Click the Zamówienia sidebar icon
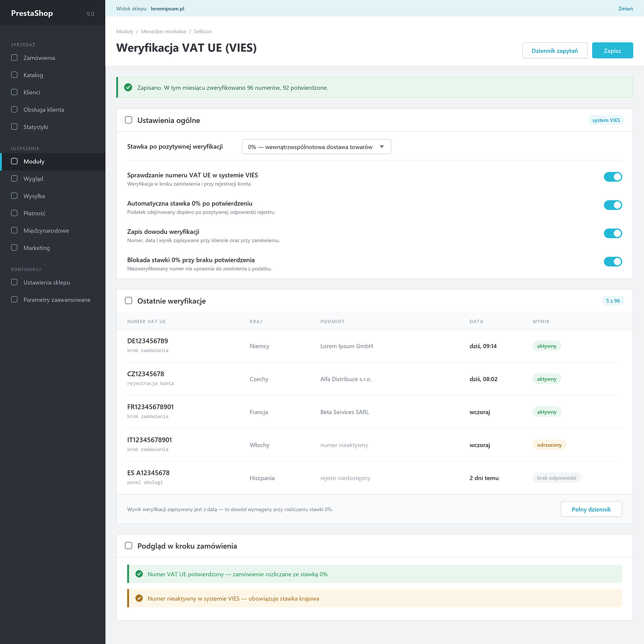Image resolution: width=644 pixels, height=644 pixels. 14,58
